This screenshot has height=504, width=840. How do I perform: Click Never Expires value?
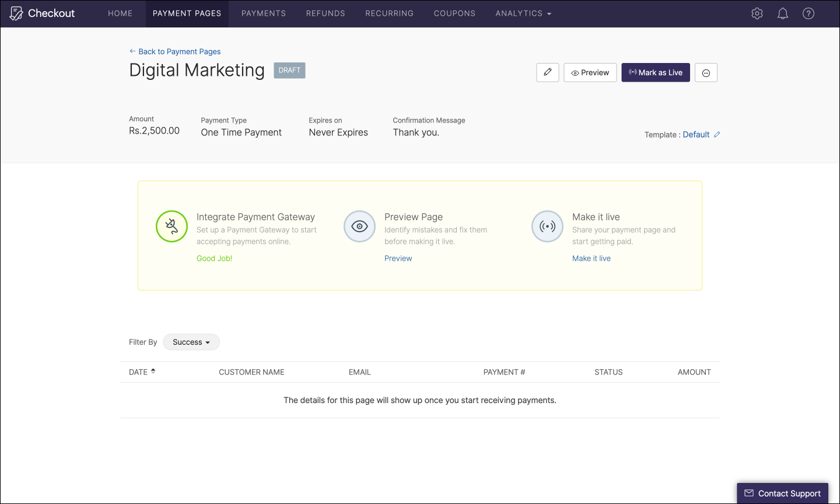point(338,132)
